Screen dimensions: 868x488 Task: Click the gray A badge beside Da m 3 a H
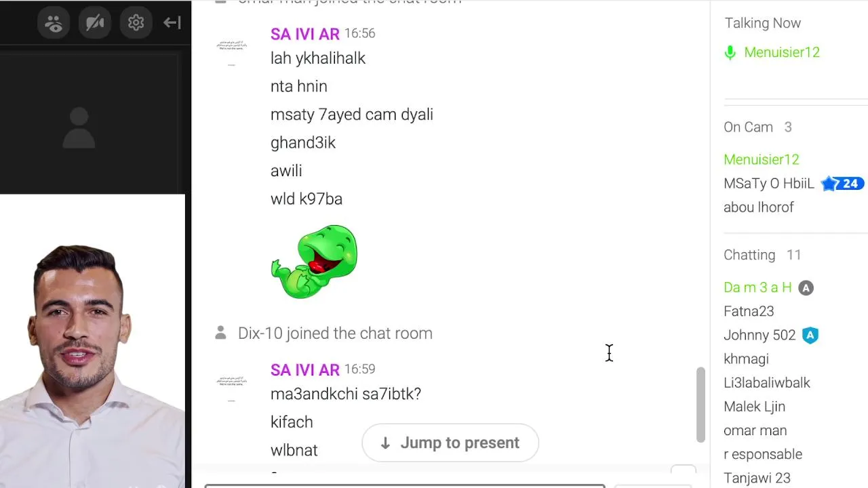tap(806, 288)
